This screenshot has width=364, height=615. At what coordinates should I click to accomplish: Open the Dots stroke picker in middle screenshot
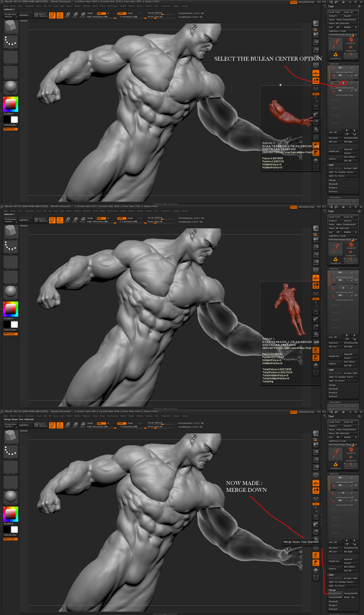coord(11,247)
